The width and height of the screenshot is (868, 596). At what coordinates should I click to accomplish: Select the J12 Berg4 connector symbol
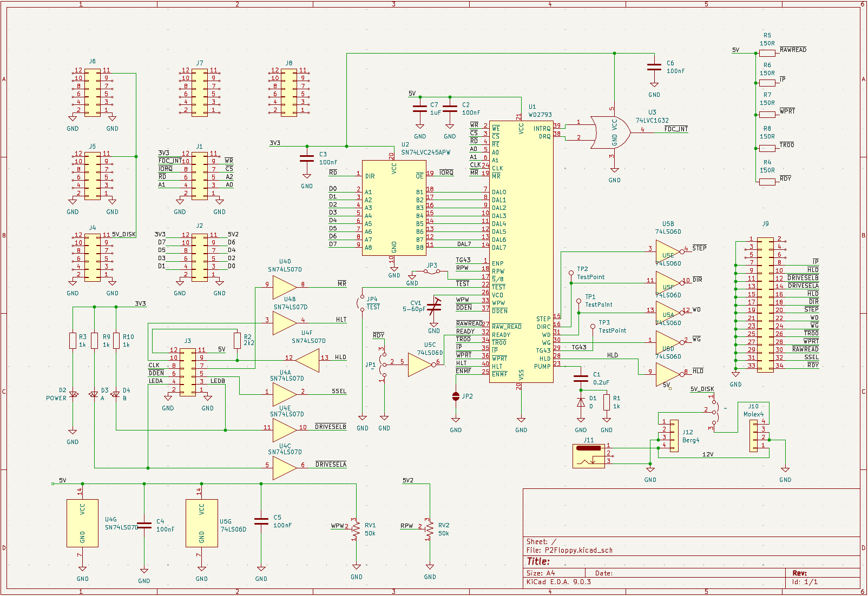(x=674, y=436)
